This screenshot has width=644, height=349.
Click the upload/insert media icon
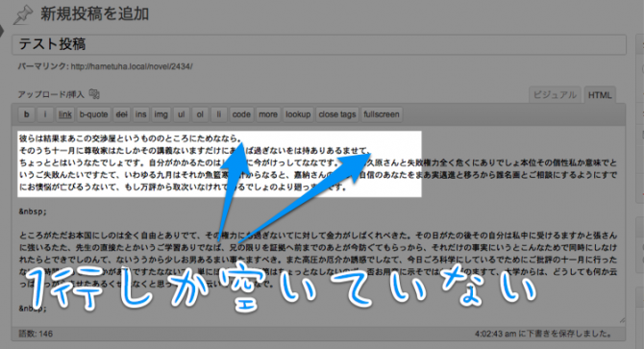pos(94,94)
